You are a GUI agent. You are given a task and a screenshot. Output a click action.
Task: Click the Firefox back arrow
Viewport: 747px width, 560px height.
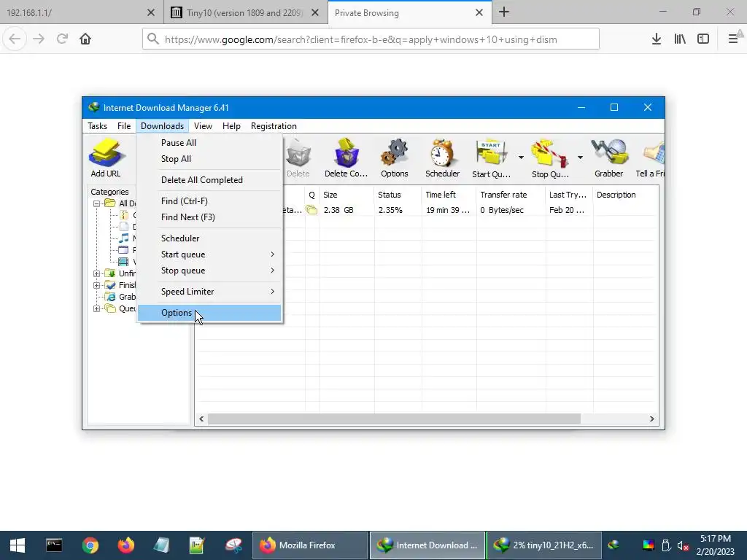pyautogui.click(x=15, y=39)
